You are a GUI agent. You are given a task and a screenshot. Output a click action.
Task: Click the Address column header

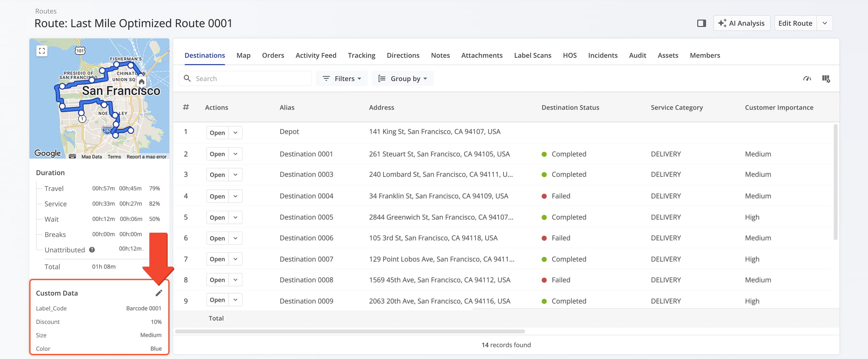[x=381, y=107]
